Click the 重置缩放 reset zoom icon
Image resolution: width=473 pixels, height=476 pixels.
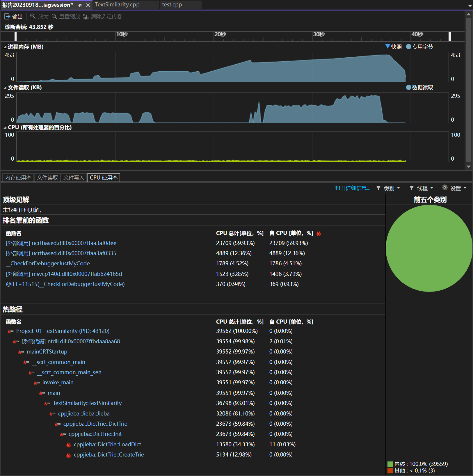54,16
